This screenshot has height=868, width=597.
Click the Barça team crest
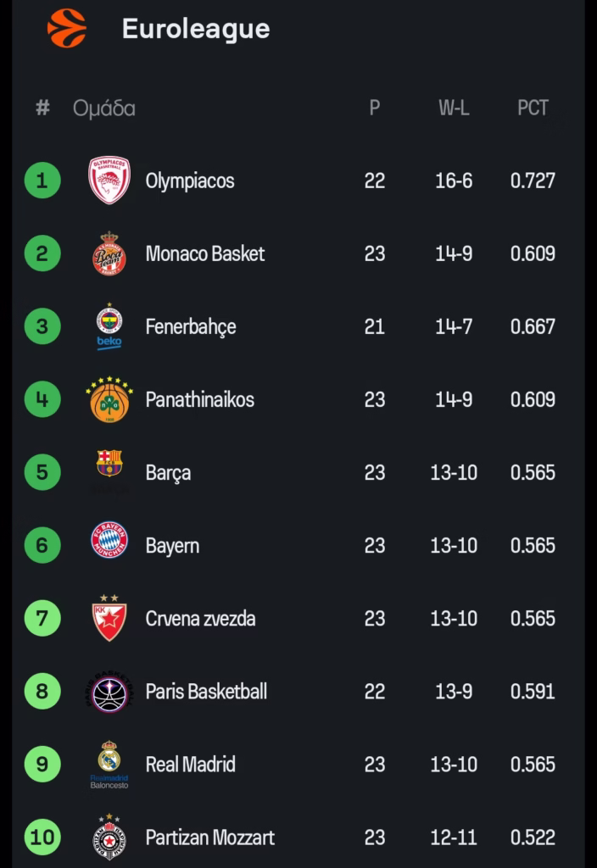109,465
